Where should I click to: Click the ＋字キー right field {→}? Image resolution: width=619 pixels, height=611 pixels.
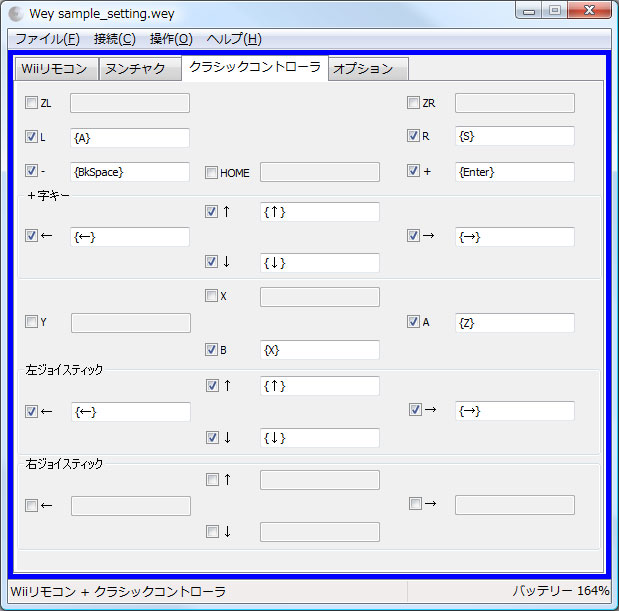[x=515, y=237]
